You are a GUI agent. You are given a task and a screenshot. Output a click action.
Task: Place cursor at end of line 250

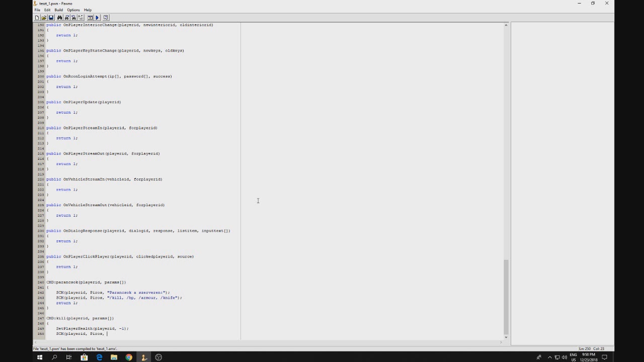coord(107,334)
